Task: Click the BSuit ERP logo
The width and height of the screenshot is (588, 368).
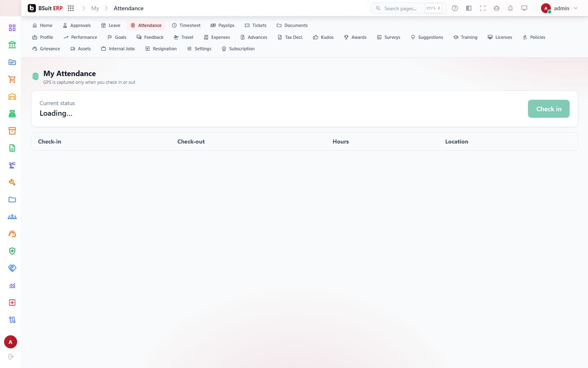Action: click(45, 8)
